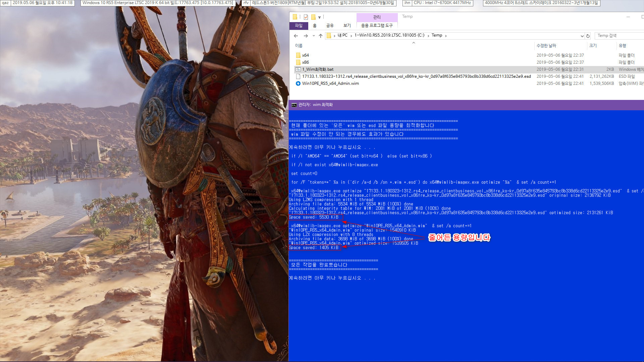Click the blue WIM file icon
Screen dimensions: 644x362
(x=298, y=83)
